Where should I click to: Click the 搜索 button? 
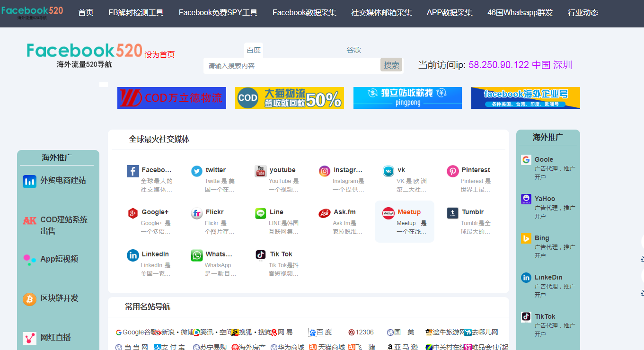[391, 65]
